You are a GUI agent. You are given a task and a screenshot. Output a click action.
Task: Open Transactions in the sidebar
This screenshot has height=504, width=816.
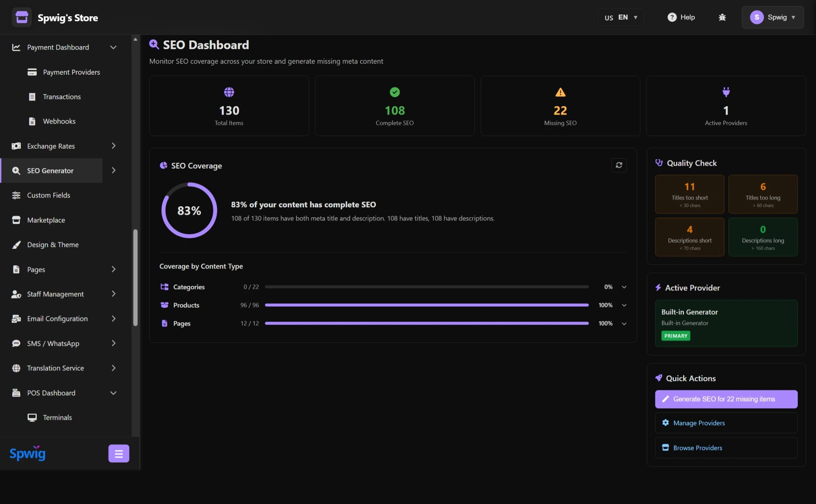coord(61,97)
